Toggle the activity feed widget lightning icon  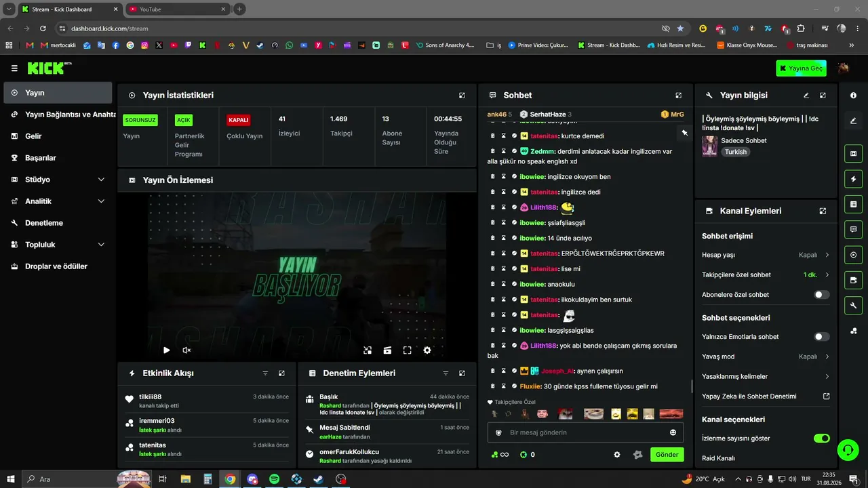click(853, 179)
